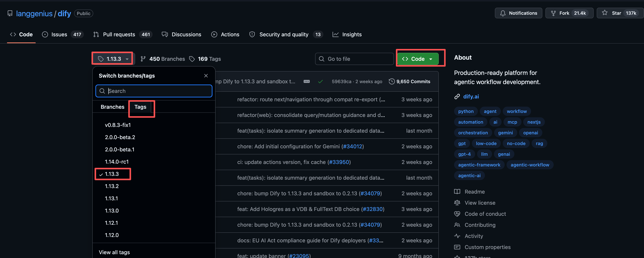Screen dimensions: 644x258
Task: Click the green check status icon
Action: pyautogui.click(x=320, y=82)
